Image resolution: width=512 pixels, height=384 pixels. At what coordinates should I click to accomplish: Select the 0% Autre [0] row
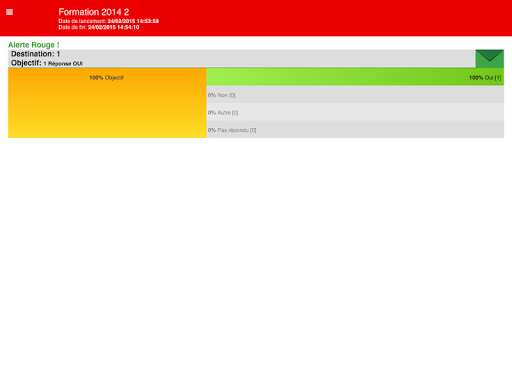pos(355,112)
